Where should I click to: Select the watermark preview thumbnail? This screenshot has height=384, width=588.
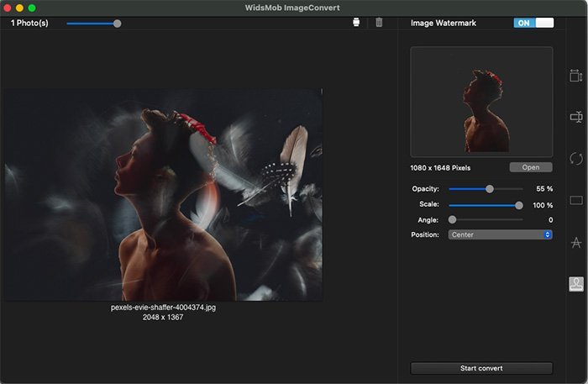(x=481, y=102)
